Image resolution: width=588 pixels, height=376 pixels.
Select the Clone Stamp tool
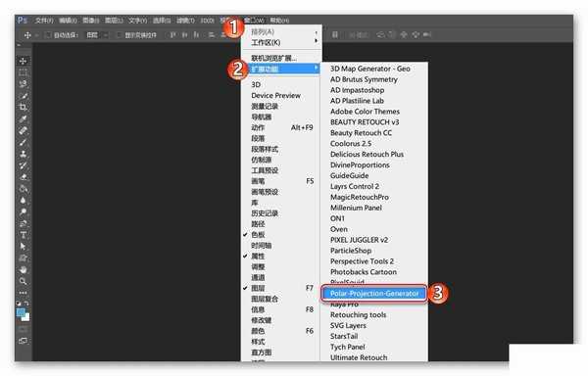(23, 154)
